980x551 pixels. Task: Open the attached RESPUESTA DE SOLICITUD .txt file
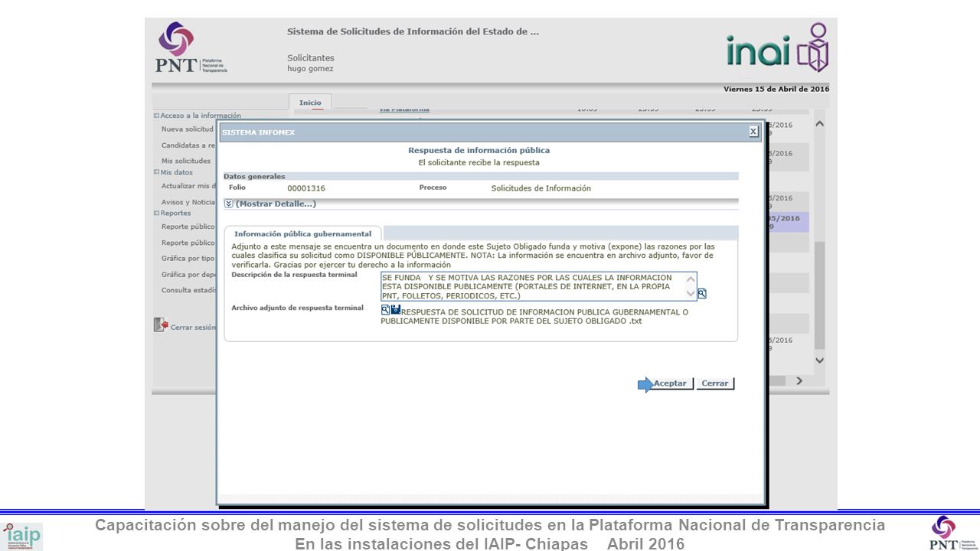point(534,316)
